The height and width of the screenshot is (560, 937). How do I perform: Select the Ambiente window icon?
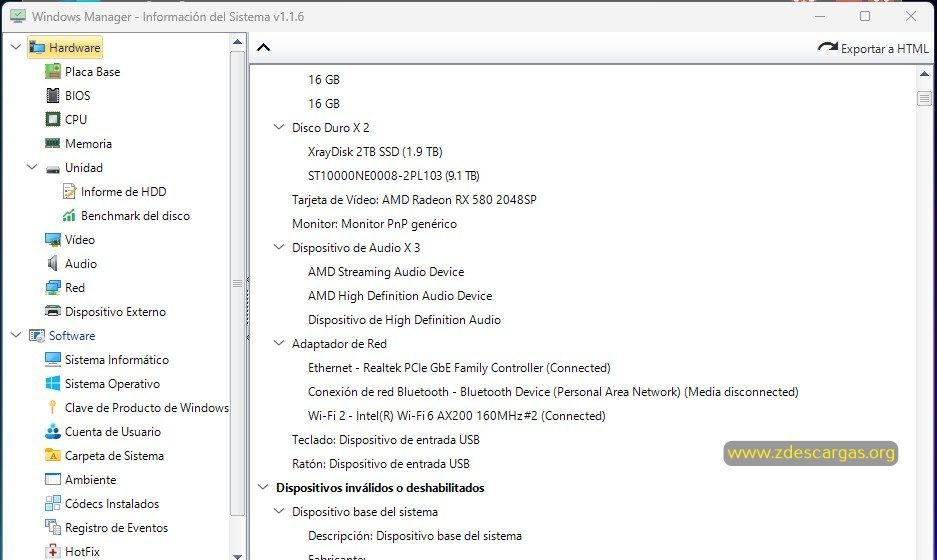(x=53, y=479)
